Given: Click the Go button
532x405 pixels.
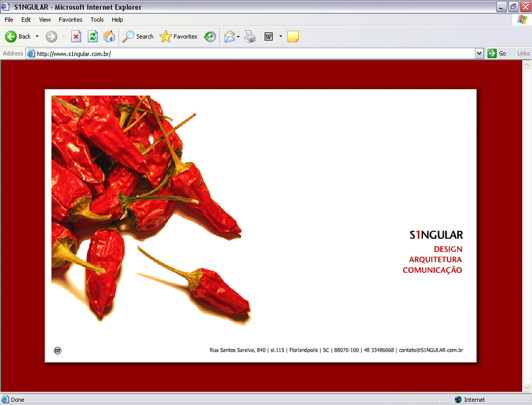Looking at the screenshot, I should coord(497,53).
